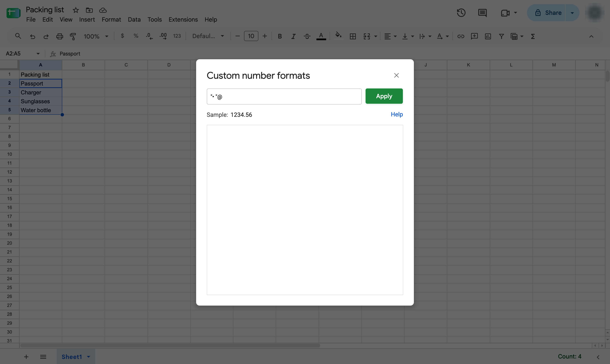Open version history clock icon
The height and width of the screenshot is (364, 610).
[x=461, y=12]
